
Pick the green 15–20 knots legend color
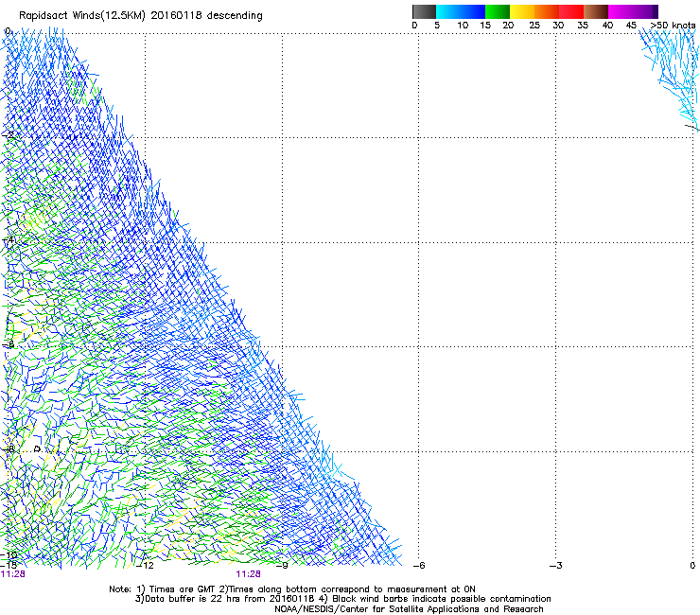498,11
